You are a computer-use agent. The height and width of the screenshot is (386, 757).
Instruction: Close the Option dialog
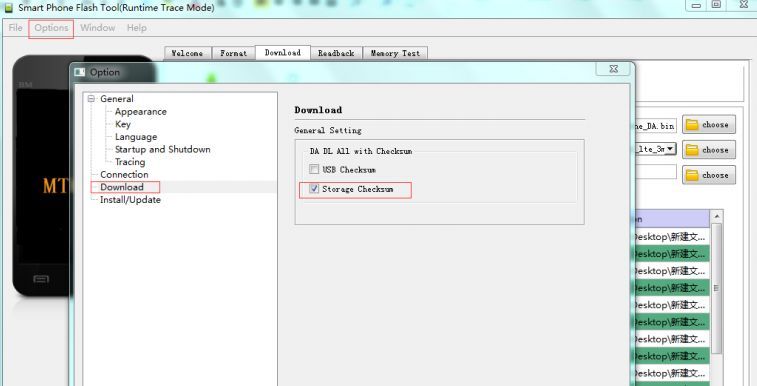pos(613,69)
